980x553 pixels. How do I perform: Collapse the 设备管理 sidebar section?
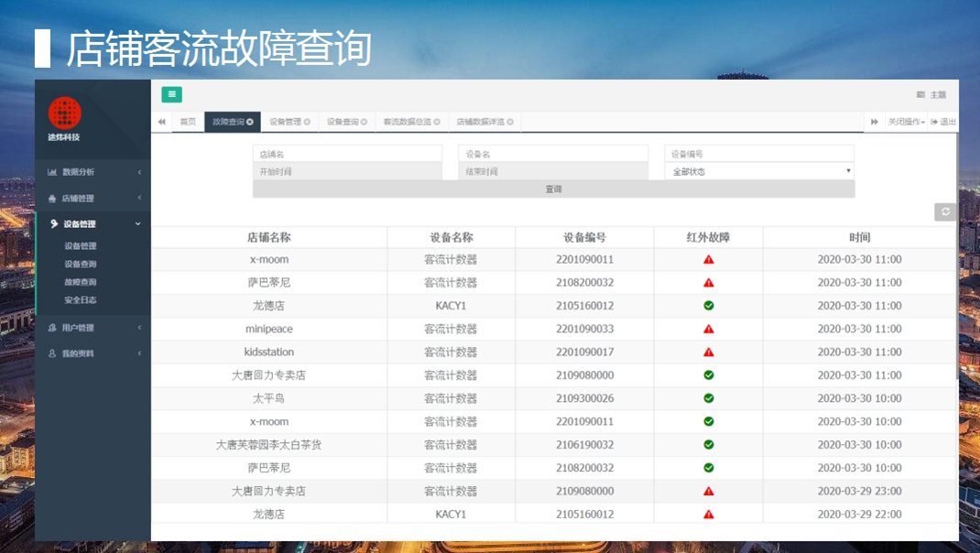[x=93, y=223]
